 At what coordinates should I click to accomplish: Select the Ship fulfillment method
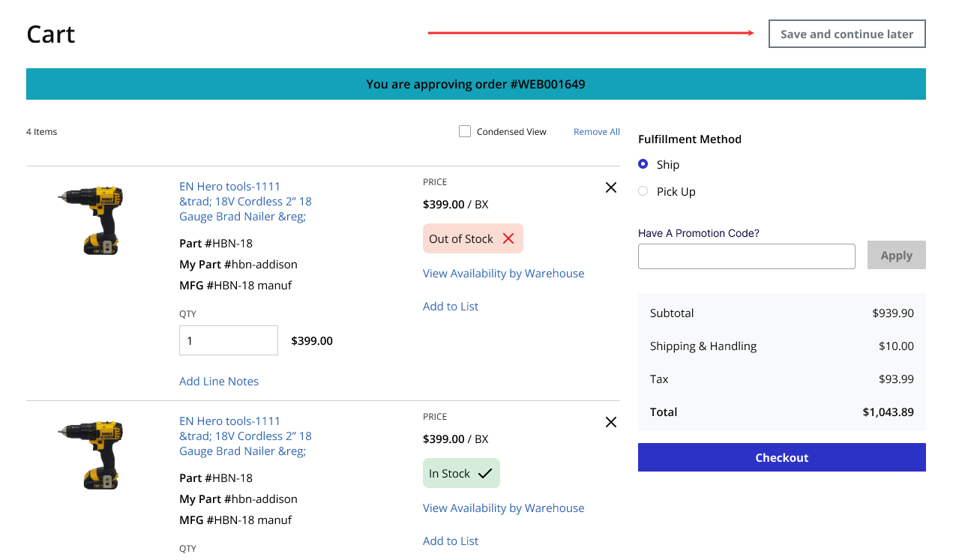click(643, 164)
